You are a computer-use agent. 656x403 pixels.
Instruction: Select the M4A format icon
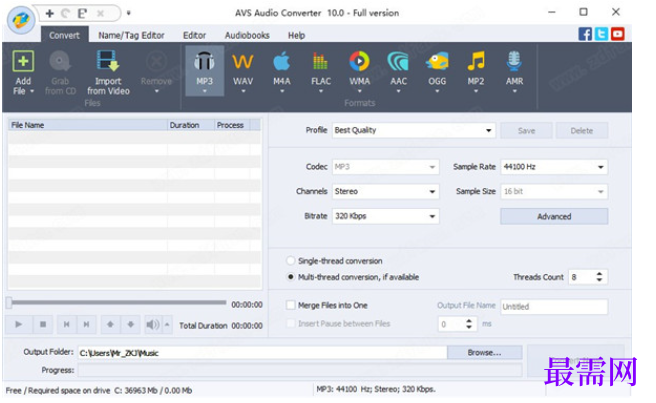pyautogui.click(x=282, y=62)
